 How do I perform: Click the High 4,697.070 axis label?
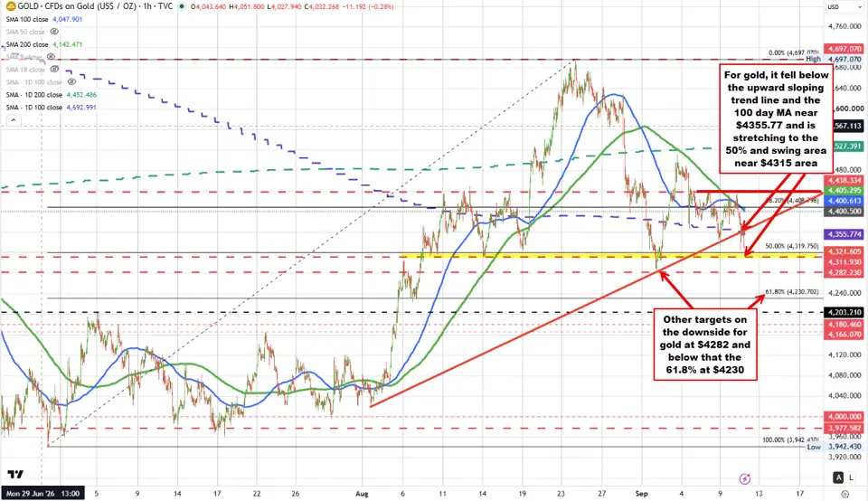tap(834, 60)
